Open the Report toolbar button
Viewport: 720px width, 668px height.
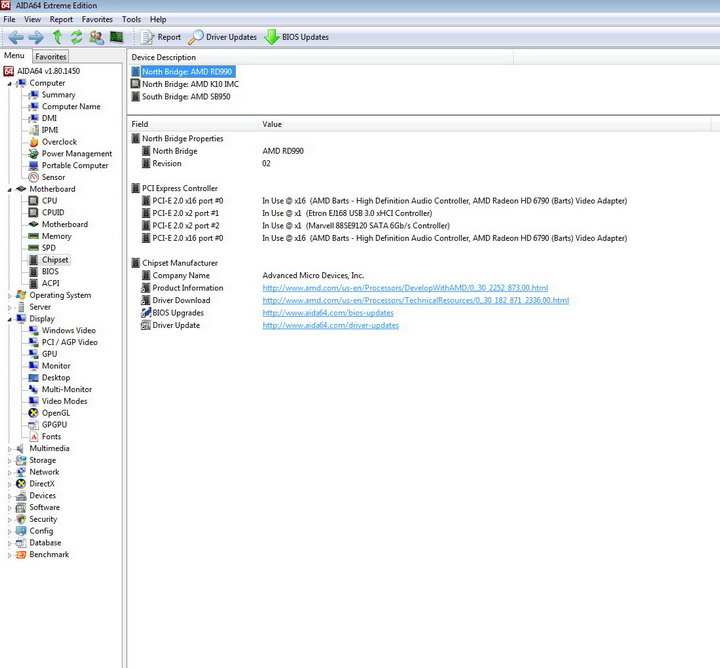tap(160, 37)
